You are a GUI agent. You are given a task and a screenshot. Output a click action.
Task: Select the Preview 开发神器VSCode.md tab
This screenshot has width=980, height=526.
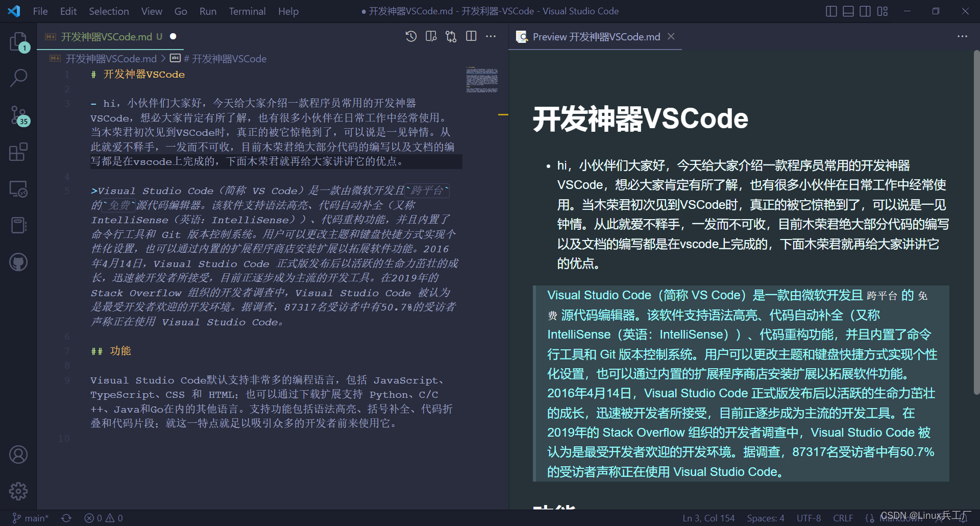tap(596, 37)
